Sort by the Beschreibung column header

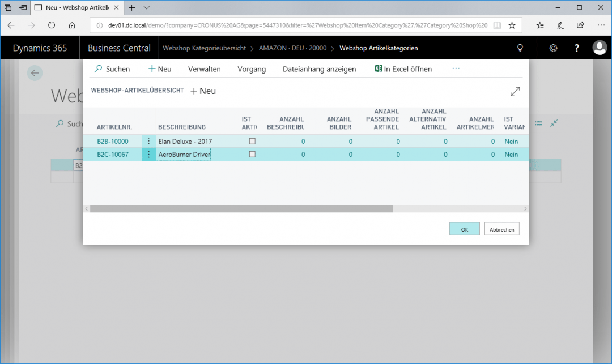(x=182, y=127)
